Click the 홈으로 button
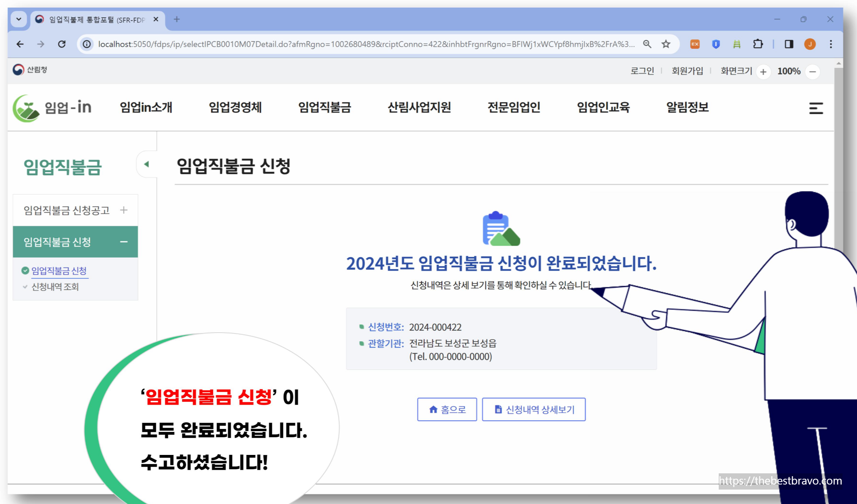857x504 pixels. (447, 409)
